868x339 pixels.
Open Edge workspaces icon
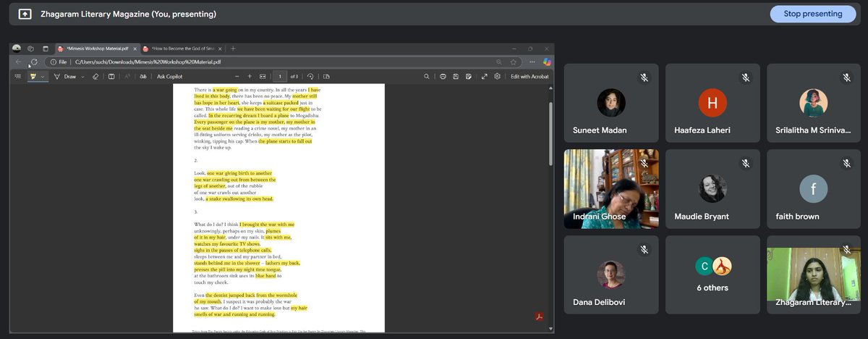tap(31, 49)
